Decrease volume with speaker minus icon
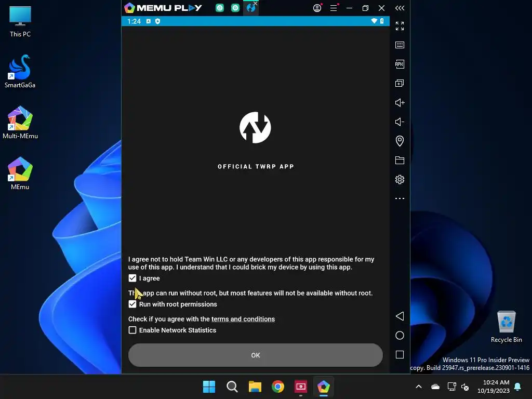Viewport: 532px width, 399px height. click(x=400, y=122)
